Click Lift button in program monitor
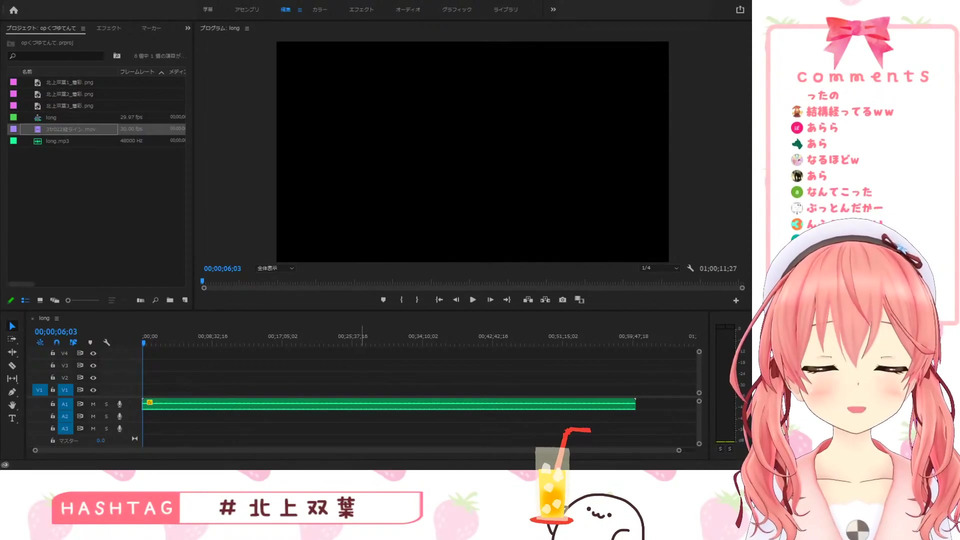This screenshot has height=540, width=960. pyautogui.click(x=528, y=300)
